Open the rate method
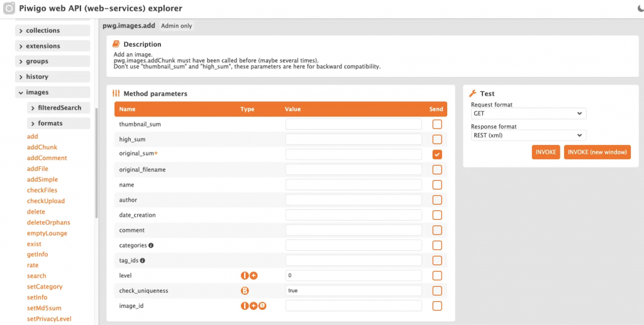644x325 pixels. [x=33, y=265]
